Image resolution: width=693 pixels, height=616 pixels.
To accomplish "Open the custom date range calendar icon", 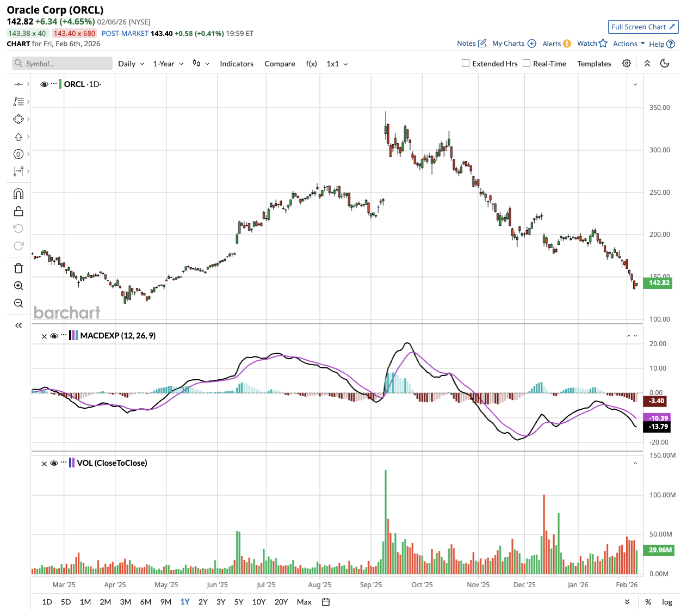I will pos(326,602).
